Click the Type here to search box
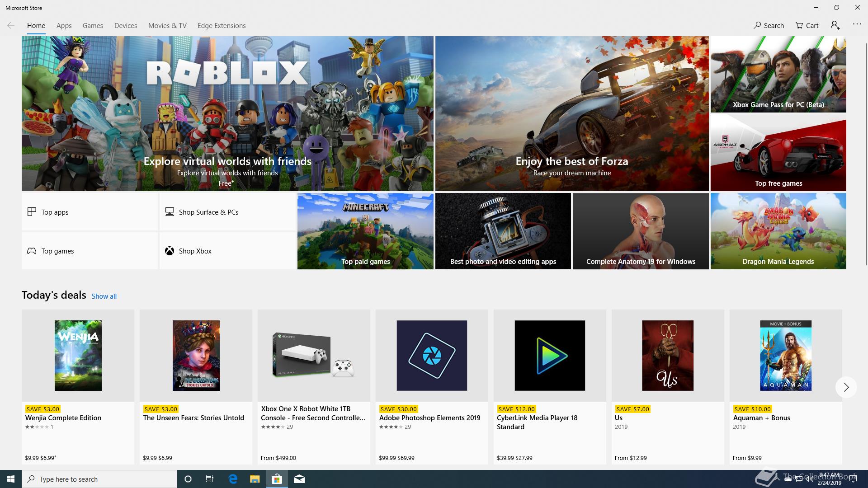Viewport: 868px width, 488px height. [99, 479]
